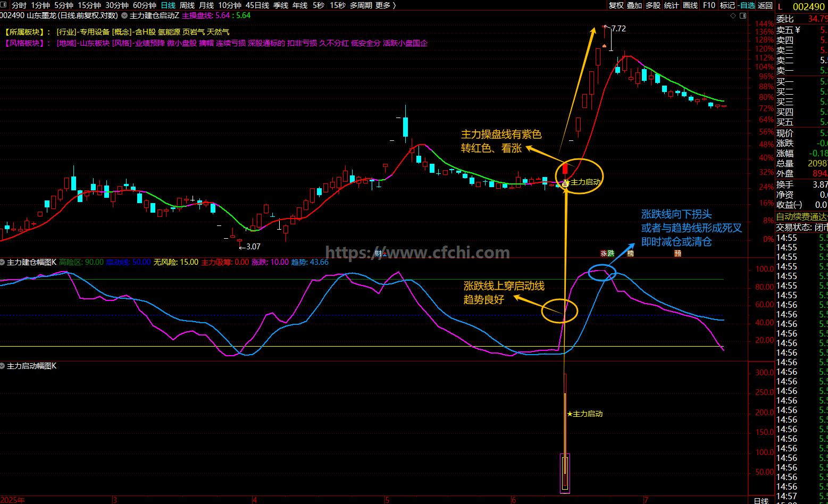Switch to 60分钟 period

click(x=145, y=5)
